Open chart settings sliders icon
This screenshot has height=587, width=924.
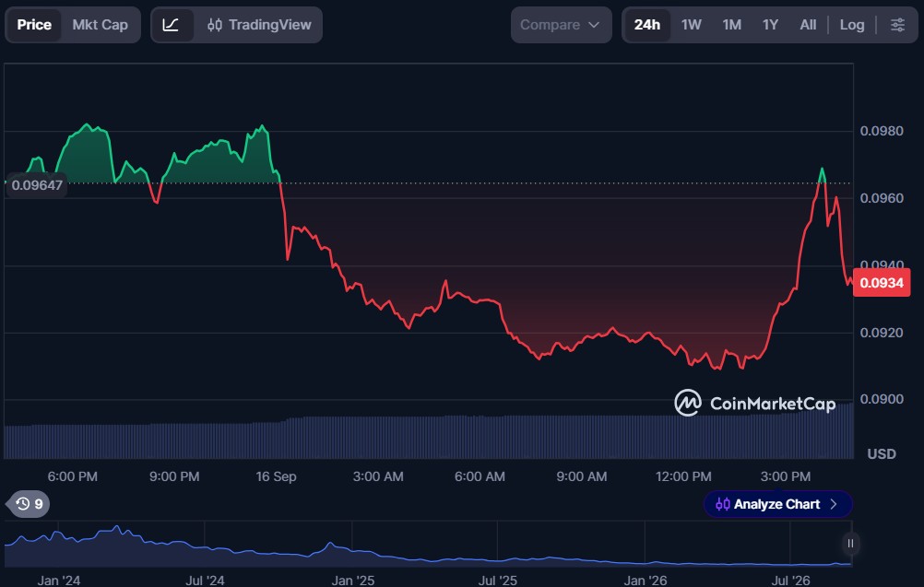(897, 25)
